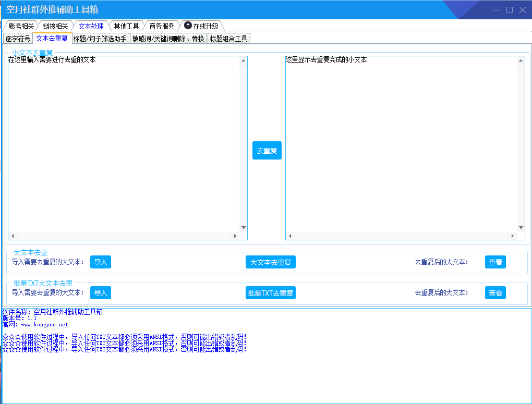Screen dimensions: 532x404
Task: Close the 空月社群外推辅助工具箱 window
Action: [523, 10]
